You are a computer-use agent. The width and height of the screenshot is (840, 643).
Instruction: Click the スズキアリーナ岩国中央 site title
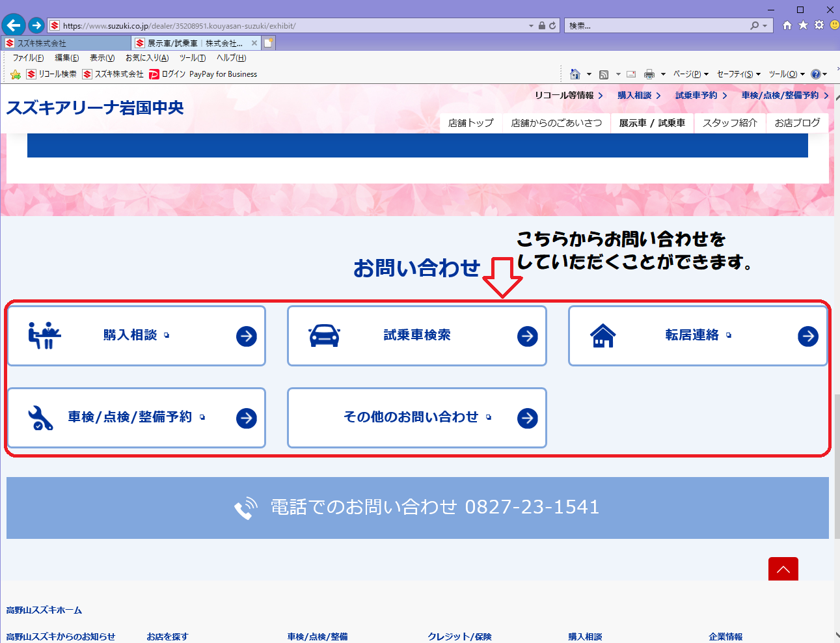(95, 107)
